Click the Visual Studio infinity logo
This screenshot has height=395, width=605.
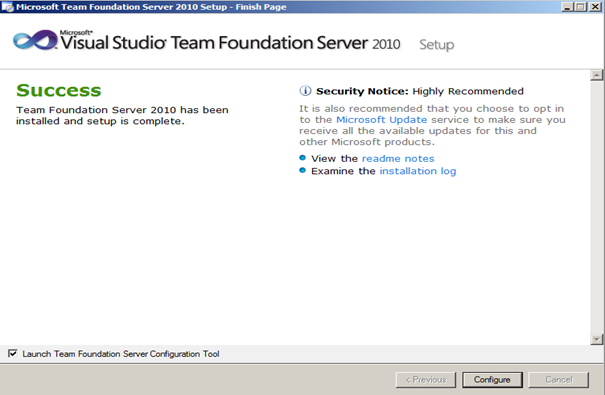pyautogui.click(x=35, y=40)
